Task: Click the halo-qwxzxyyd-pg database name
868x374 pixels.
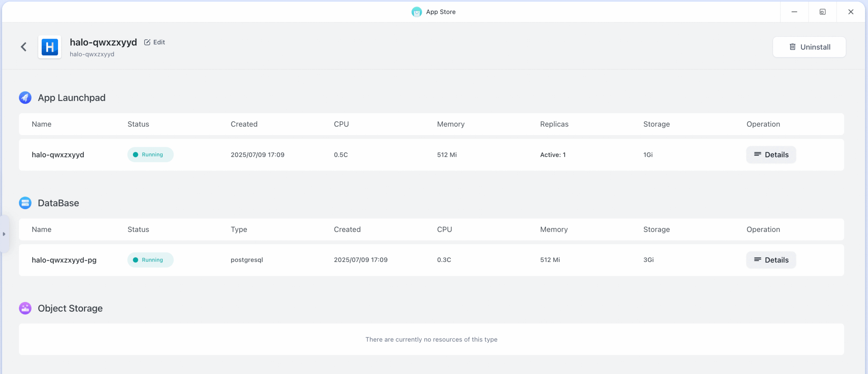Action: [x=64, y=260]
